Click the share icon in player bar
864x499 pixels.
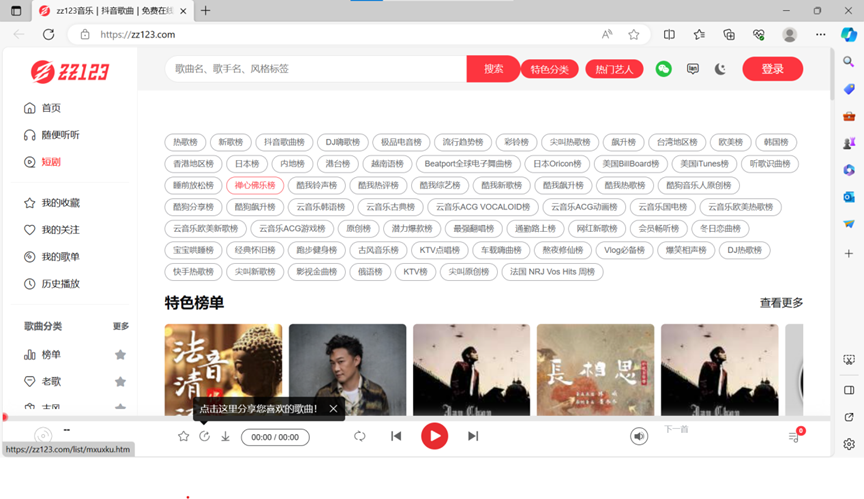click(204, 436)
